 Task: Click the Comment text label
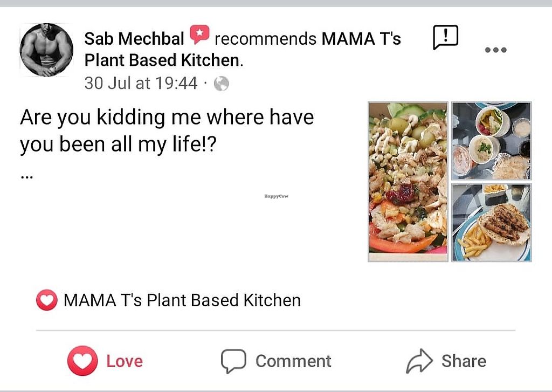(293, 361)
